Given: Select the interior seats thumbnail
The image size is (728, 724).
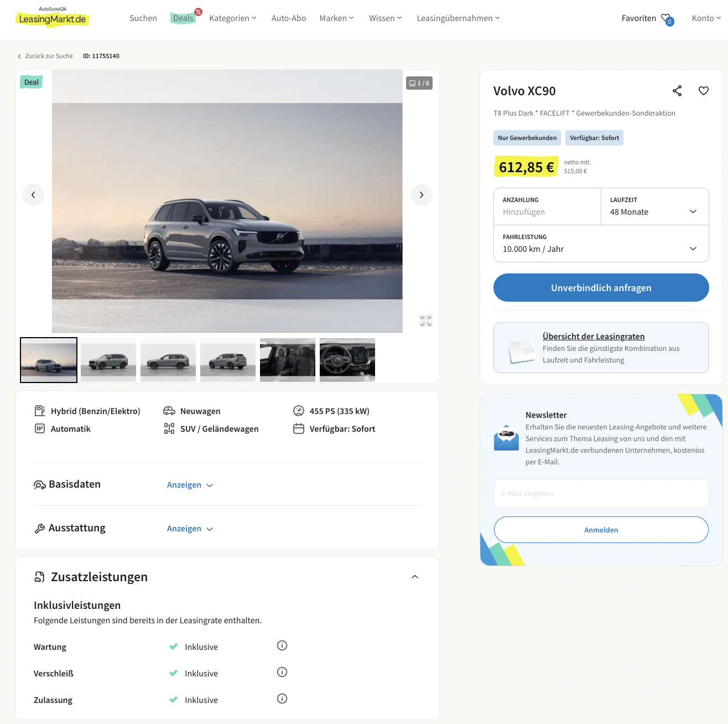Looking at the screenshot, I should pyautogui.click(x=288, y=360).
